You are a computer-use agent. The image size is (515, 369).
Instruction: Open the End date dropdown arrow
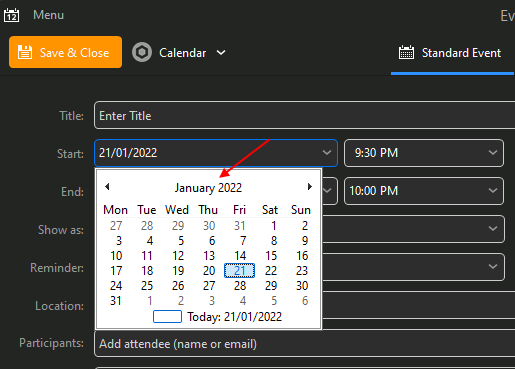[328, 191]
